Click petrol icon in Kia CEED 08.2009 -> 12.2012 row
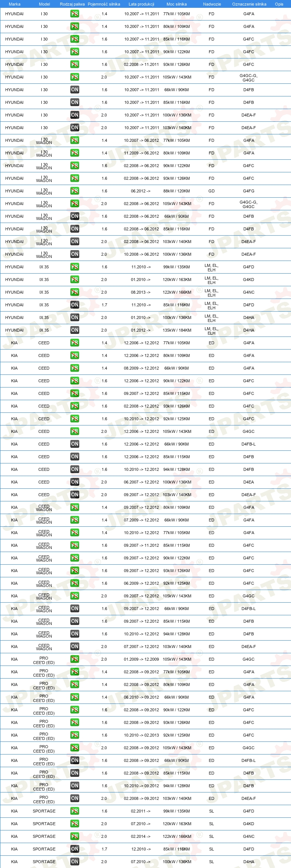Screen dimensions: 291x868 [74, 368]
